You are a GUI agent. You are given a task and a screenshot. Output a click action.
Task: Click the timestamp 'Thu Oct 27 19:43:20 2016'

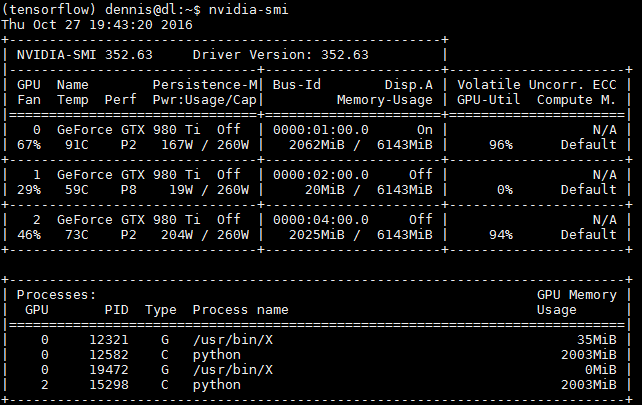[x=97, y=25]
